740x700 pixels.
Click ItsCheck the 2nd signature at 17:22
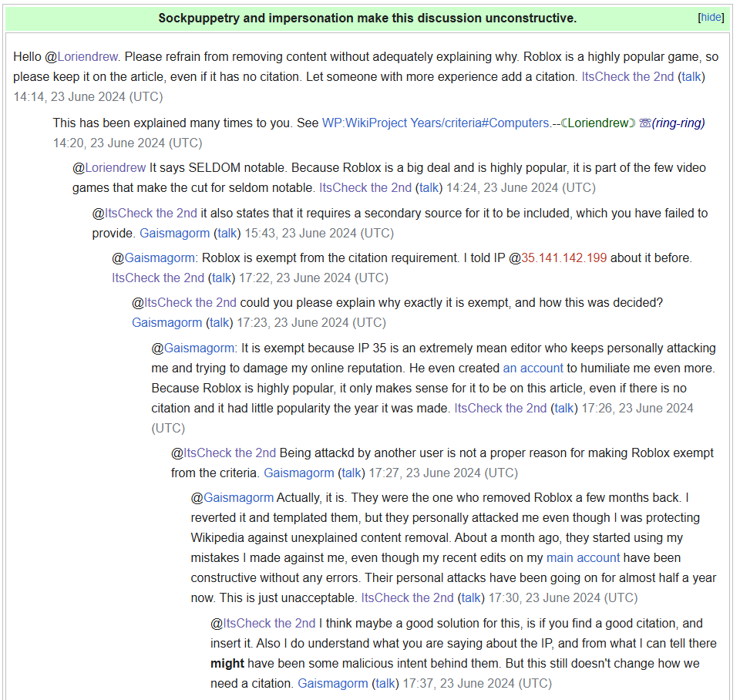pos(158,278)
